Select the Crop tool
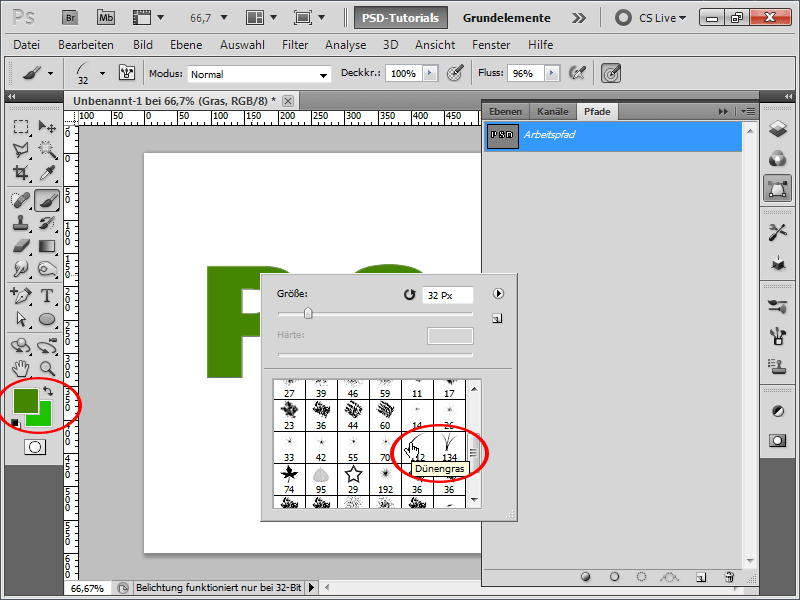800x600 pixels. click(21, 173)
